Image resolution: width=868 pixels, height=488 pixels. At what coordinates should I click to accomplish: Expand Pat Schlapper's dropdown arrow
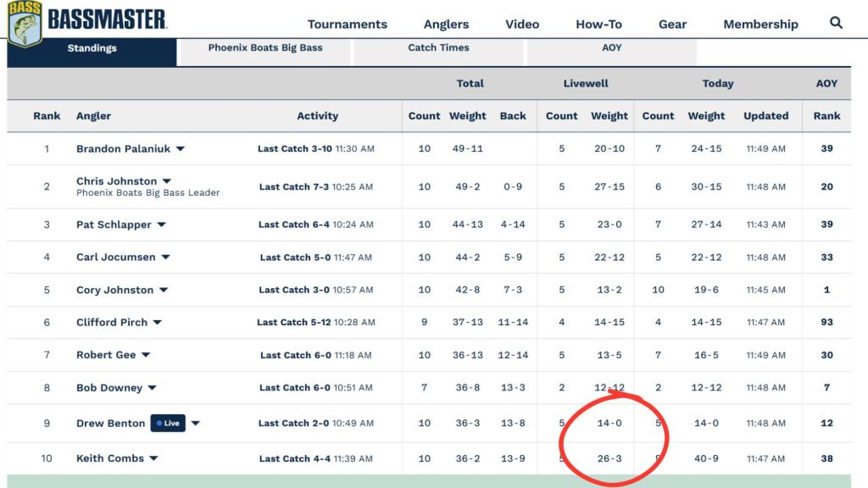pos(161,225)
